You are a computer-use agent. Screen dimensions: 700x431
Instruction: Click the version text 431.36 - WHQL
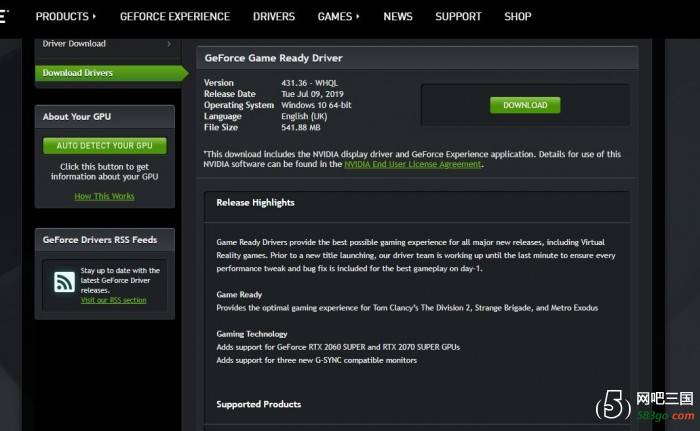[x=309, y=83]
